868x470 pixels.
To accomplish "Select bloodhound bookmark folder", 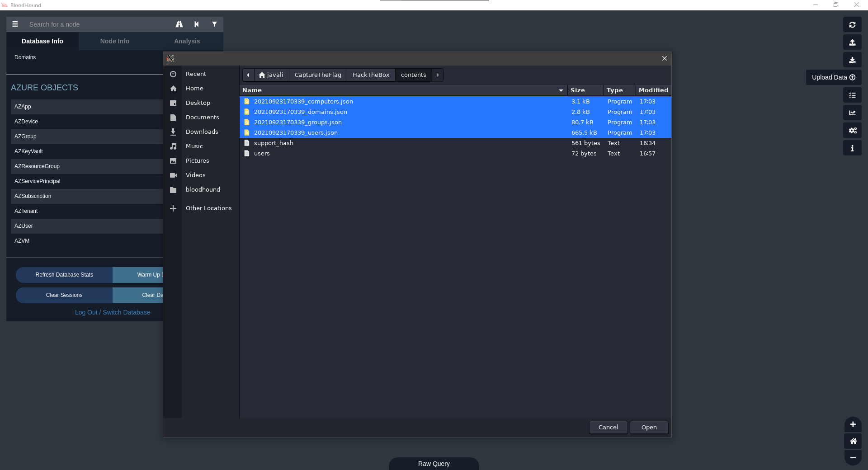I will tap(201, 190).
